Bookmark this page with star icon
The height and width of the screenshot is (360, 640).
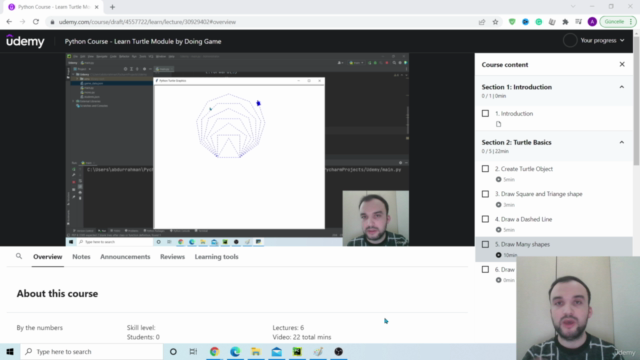(495, 22)
